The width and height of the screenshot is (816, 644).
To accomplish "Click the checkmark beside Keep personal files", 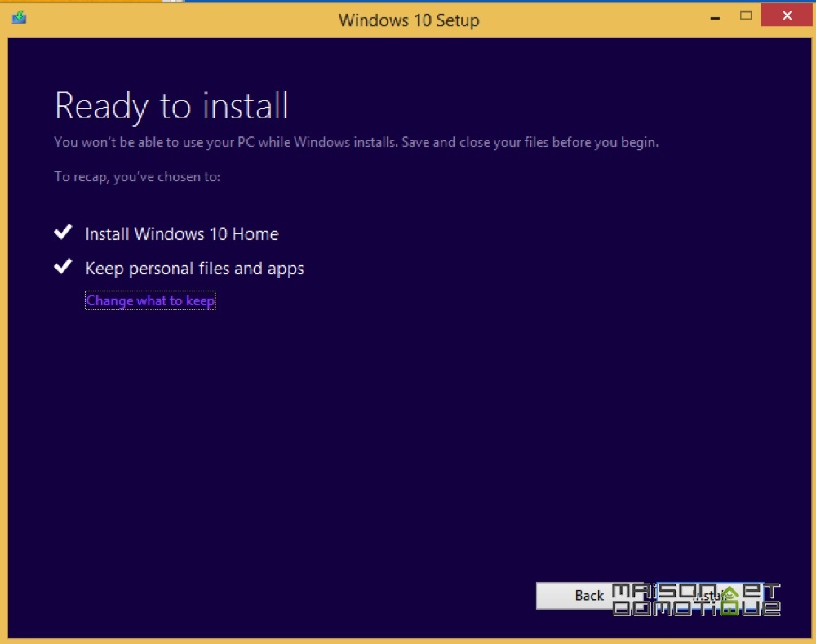I will pos(63,266).
